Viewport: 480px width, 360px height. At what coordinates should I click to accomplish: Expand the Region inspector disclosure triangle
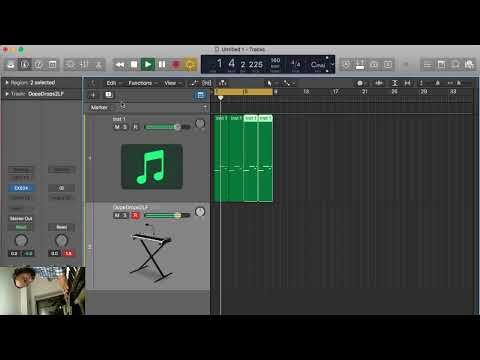click(x=7, y=82)
